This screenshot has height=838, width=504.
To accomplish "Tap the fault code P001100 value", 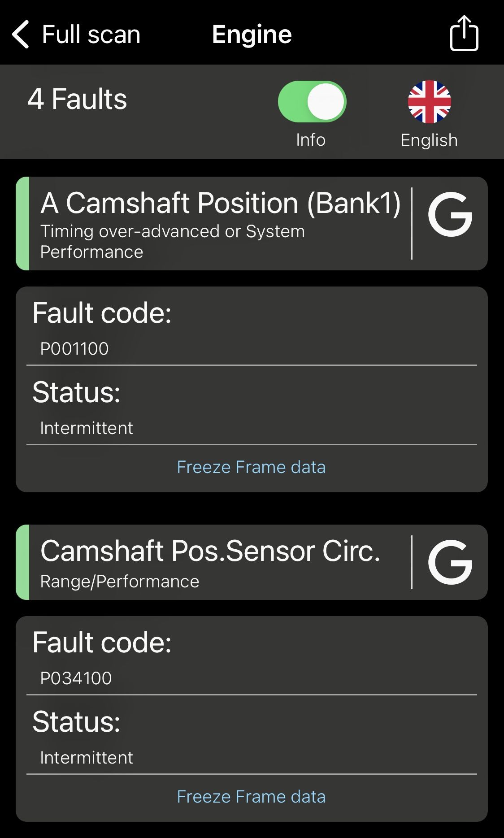I will click(x=74, y=349).
